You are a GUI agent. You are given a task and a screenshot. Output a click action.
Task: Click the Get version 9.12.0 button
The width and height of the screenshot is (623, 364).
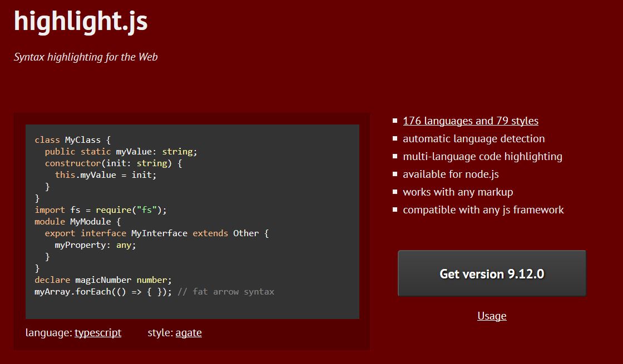pyautogui.click(x=492, y=273)
